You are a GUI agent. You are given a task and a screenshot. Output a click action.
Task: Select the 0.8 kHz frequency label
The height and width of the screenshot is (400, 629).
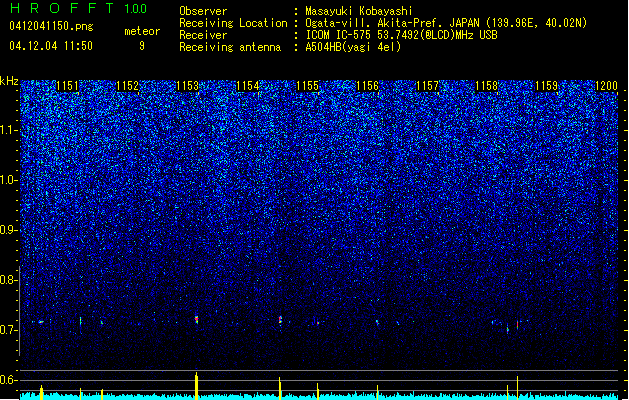coord(8,280)
